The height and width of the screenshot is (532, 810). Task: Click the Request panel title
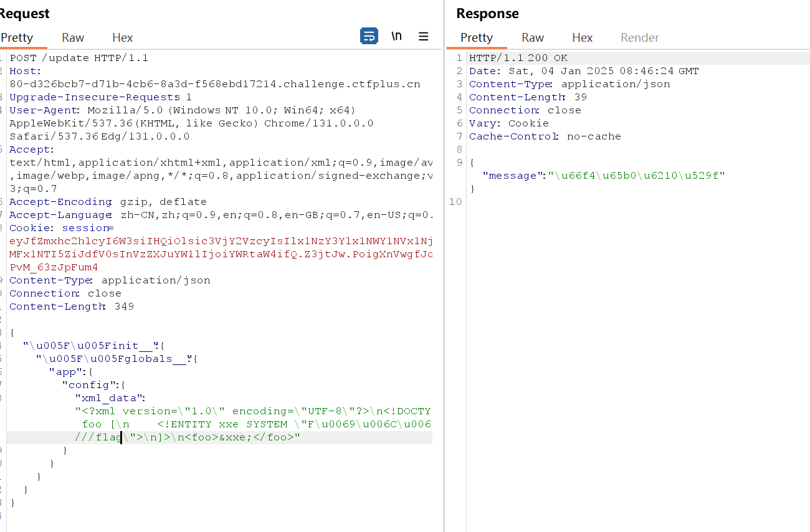(24, 14)
